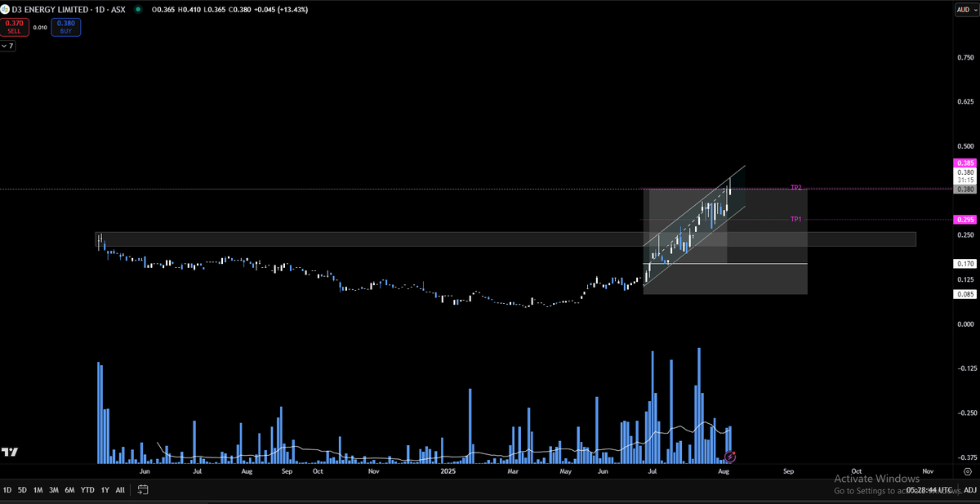Click the TP2 label on the chart
This screenshot has width=980, height=504.
795,188
